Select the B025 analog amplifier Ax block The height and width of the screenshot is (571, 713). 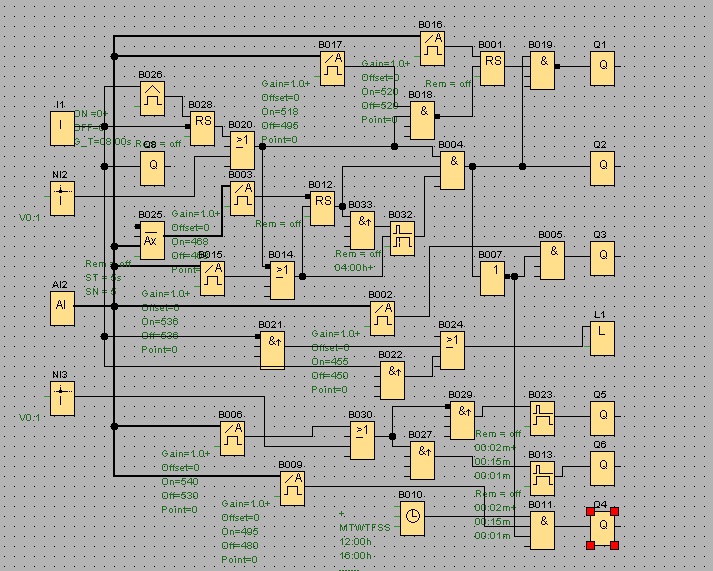[151, 241]
